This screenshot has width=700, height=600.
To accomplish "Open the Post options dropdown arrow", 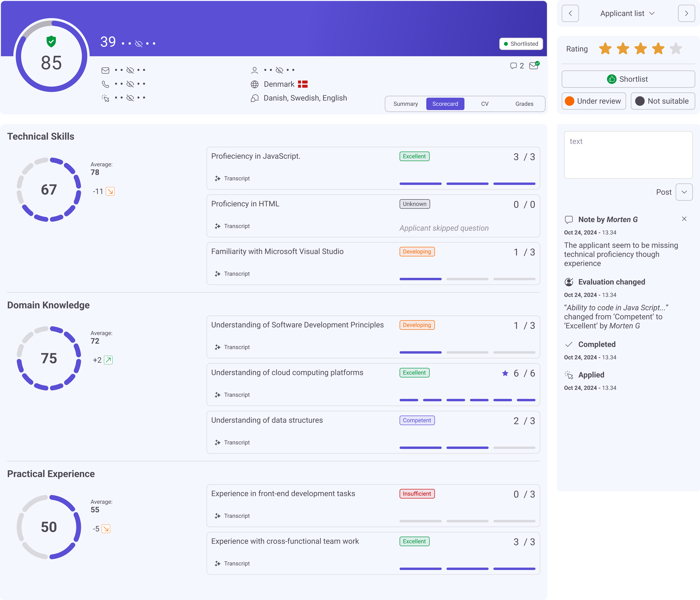I will tap(684, 192).
